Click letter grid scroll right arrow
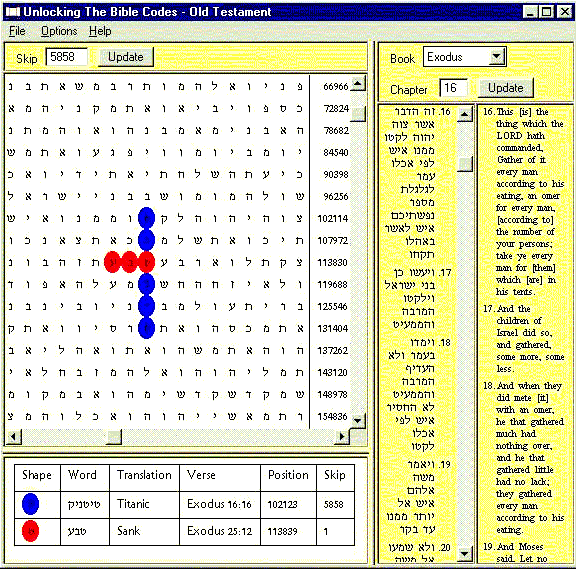This screenshot has width=577, height=569. click(342, 437)
